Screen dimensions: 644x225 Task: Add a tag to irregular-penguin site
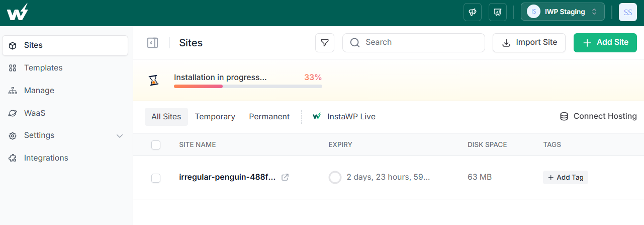pyautogui.click(x=566, y=178)
